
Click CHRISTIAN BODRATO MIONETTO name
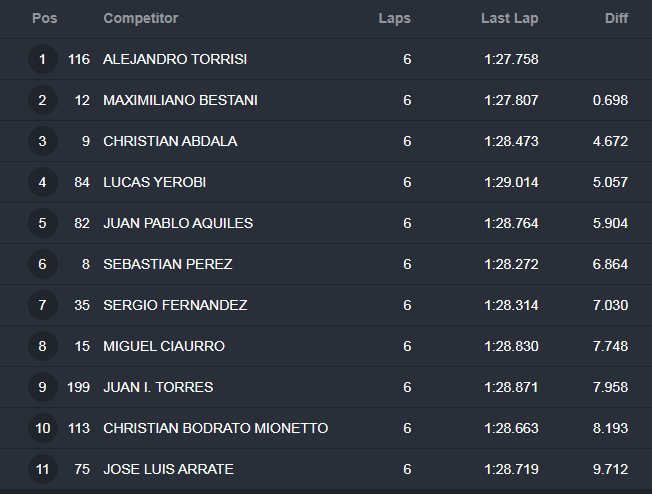click(215, 428)
